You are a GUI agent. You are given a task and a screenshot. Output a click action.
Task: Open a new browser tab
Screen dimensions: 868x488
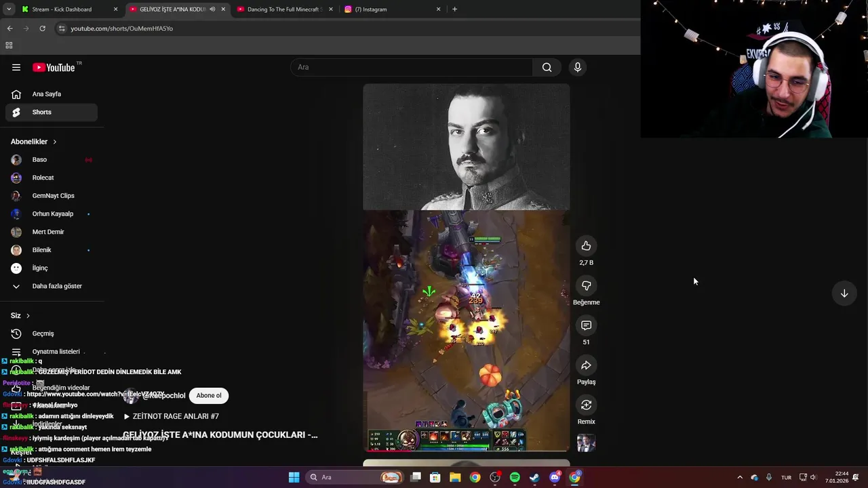[454, 9]
